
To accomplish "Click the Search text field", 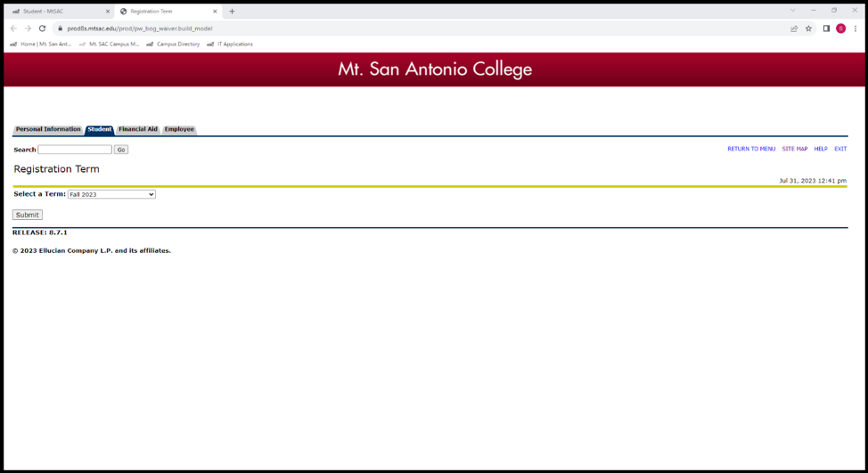I will point(75,150).
